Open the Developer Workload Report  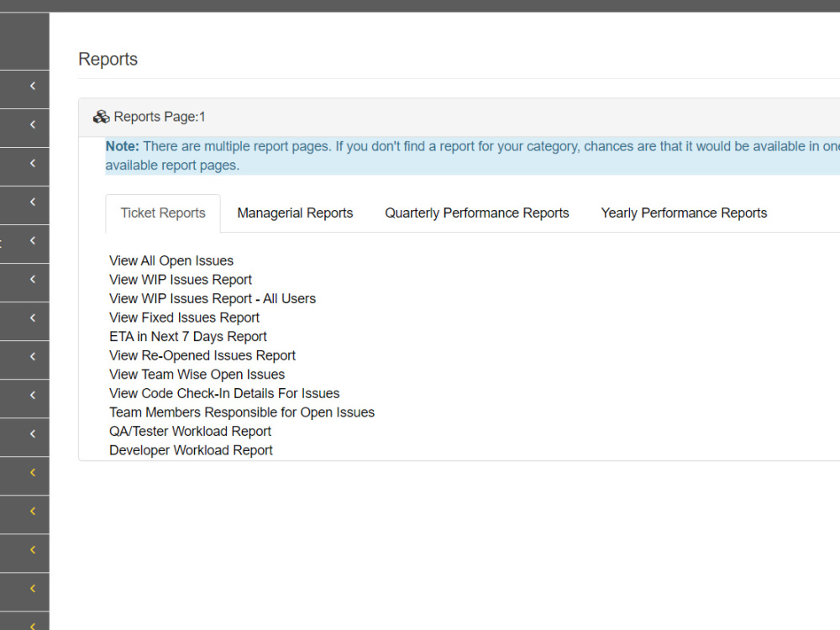tap(192, 450)
